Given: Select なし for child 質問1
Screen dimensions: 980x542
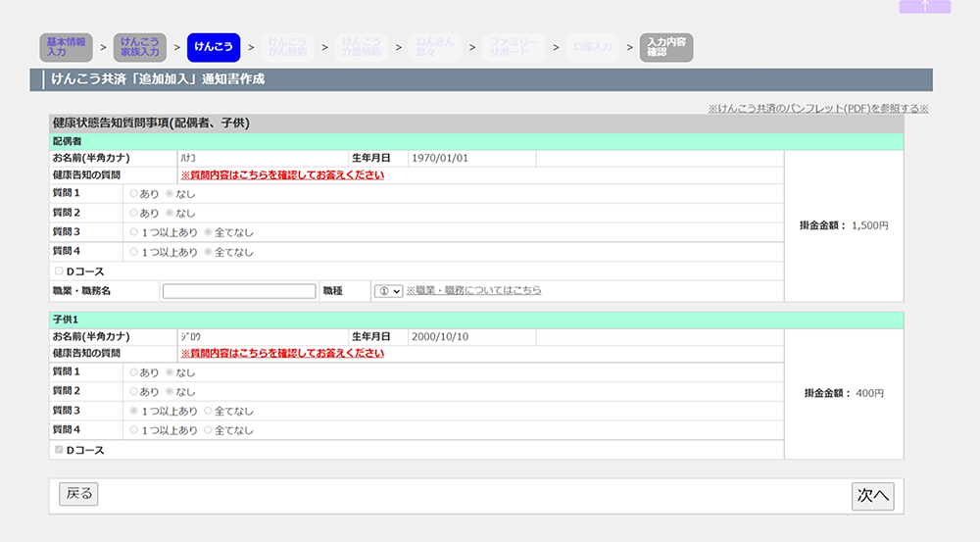Looking at the screenshot, I should (170, 372).
